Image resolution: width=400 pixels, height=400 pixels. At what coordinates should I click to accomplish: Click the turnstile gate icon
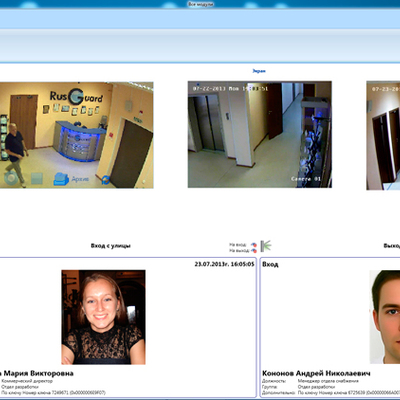tap(266, 246)
